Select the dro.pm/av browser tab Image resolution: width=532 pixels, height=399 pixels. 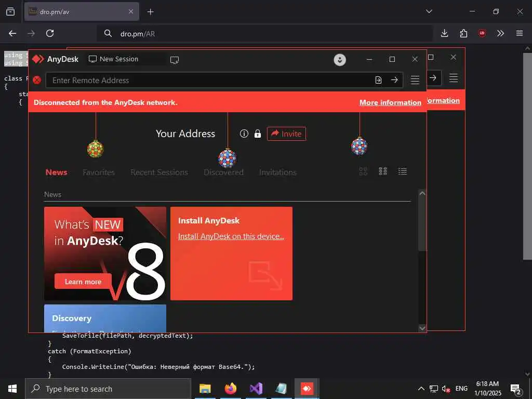click(82, 11)
